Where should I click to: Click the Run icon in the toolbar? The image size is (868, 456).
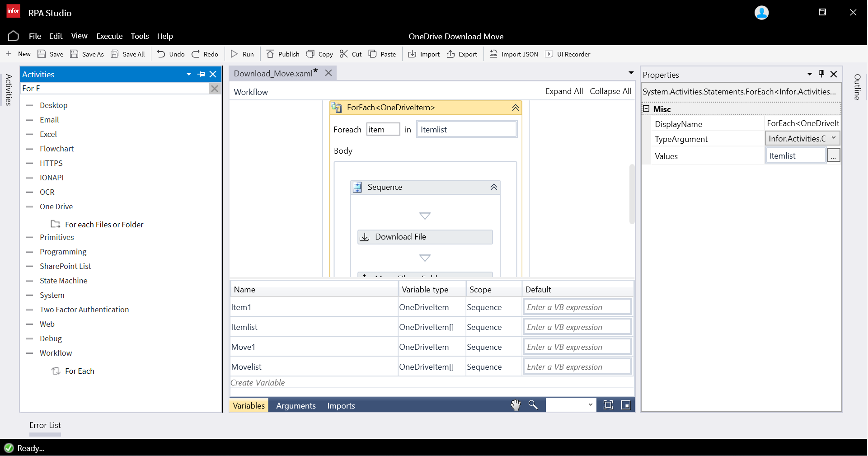click(x=235, y=54)
